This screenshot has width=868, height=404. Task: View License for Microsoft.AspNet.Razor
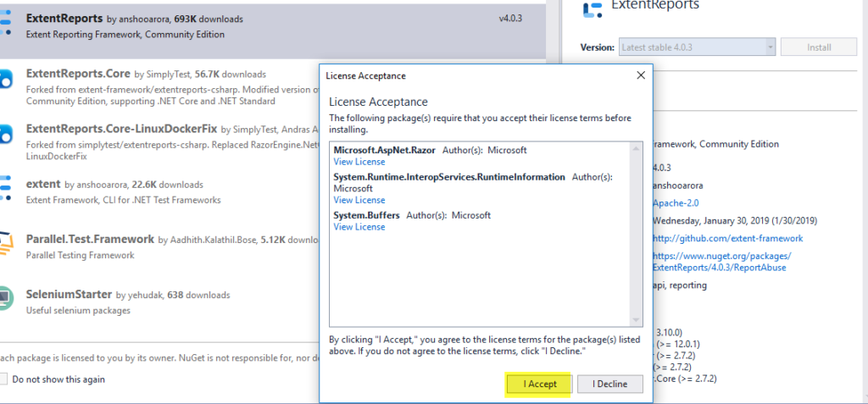coord(359,162)
